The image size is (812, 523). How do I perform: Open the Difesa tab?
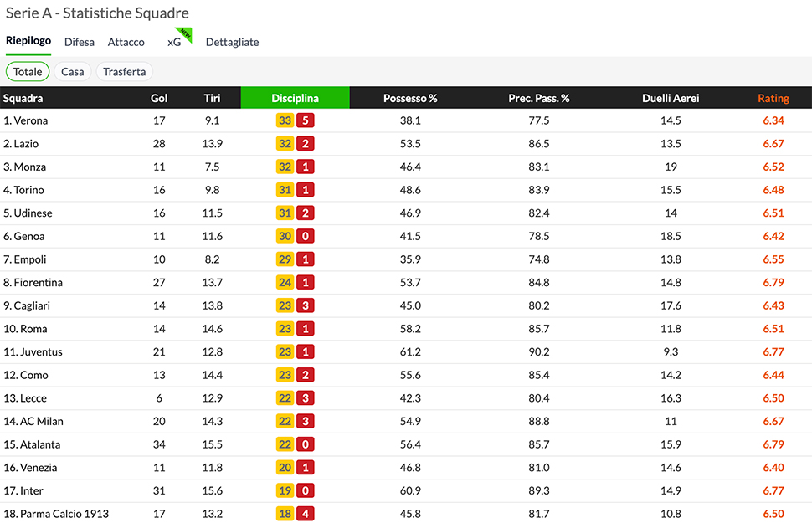(x=80, y=42)
